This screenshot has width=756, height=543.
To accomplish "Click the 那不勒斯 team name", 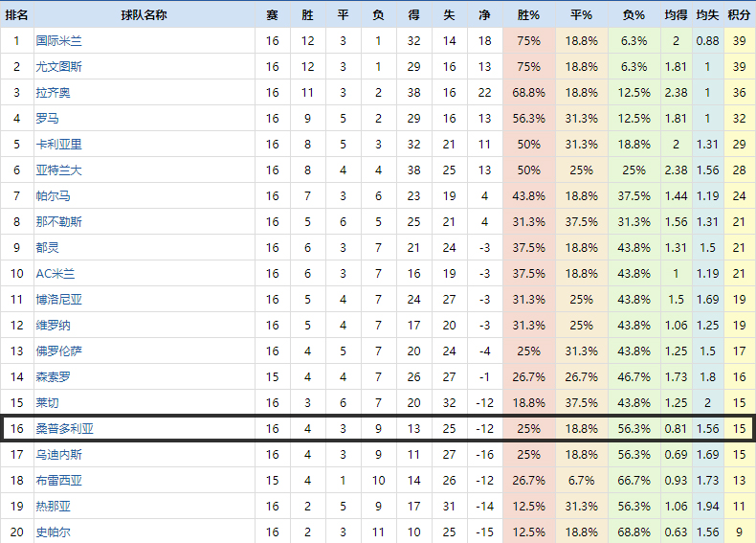I will click(x=58, y=222).
